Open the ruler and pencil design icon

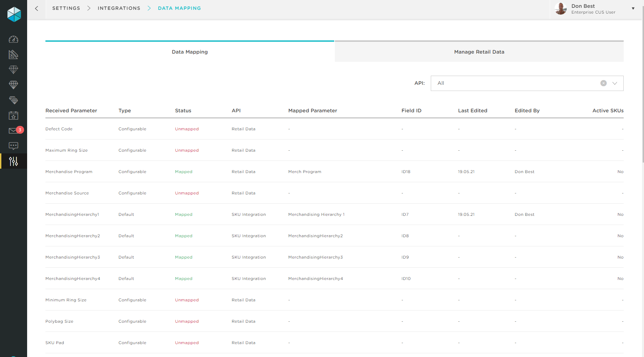[x=14, y=55]
